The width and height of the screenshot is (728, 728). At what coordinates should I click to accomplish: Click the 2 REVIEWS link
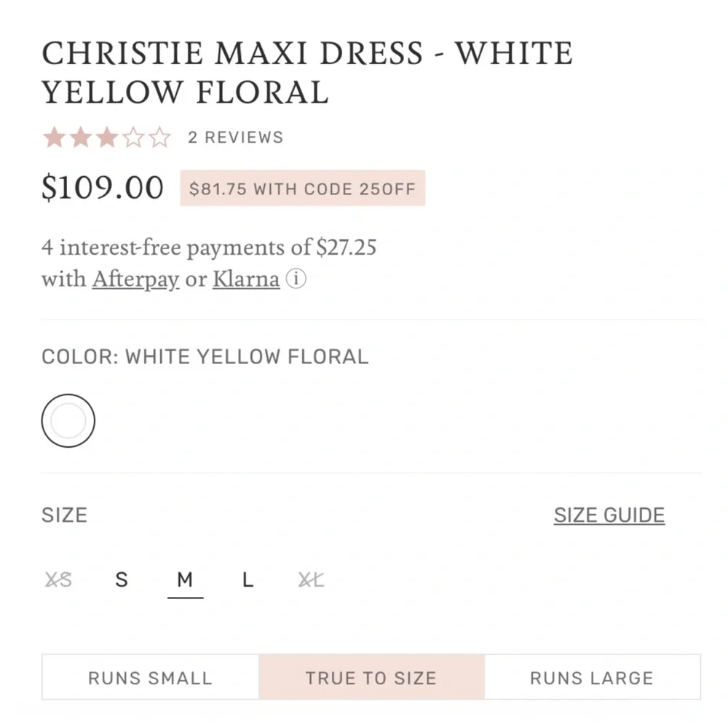pyautogui.click(x=235, y=137)
